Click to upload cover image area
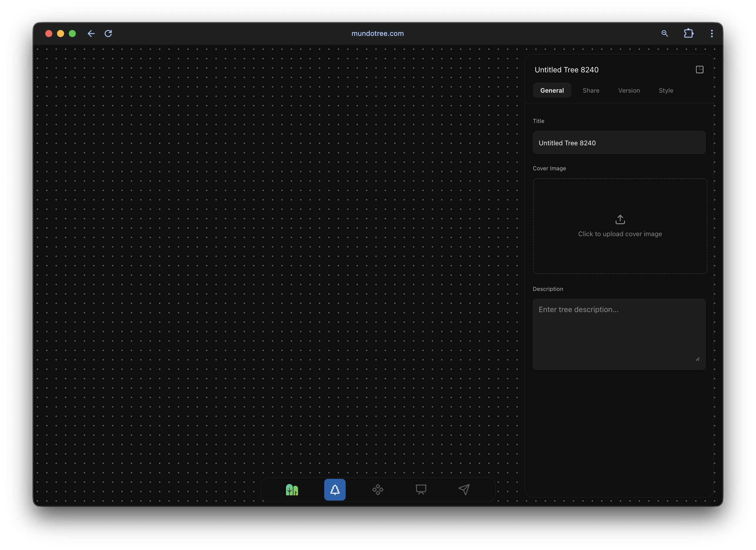The image size is (756, 550). pos(620,226)
